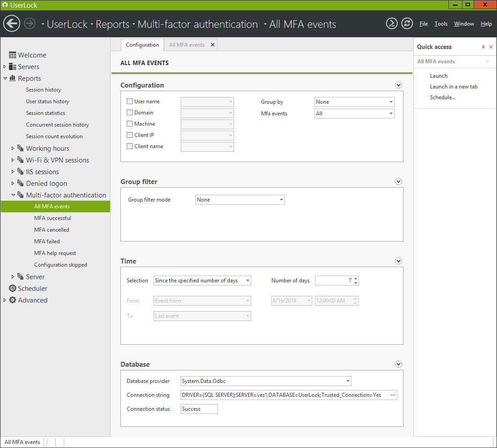Click the Reports bar chart icon
497x448 pixels.
13,78
